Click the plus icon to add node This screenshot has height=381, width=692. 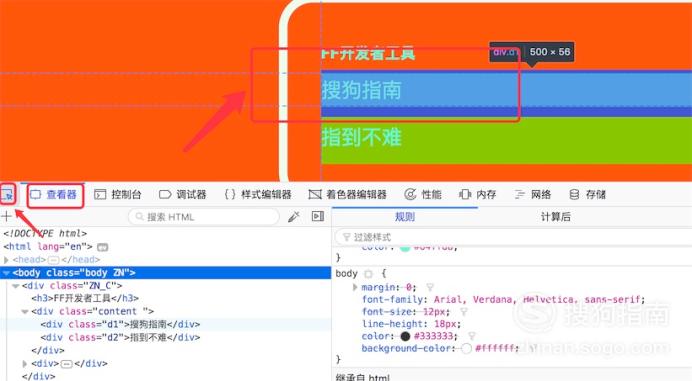point(7,216)
